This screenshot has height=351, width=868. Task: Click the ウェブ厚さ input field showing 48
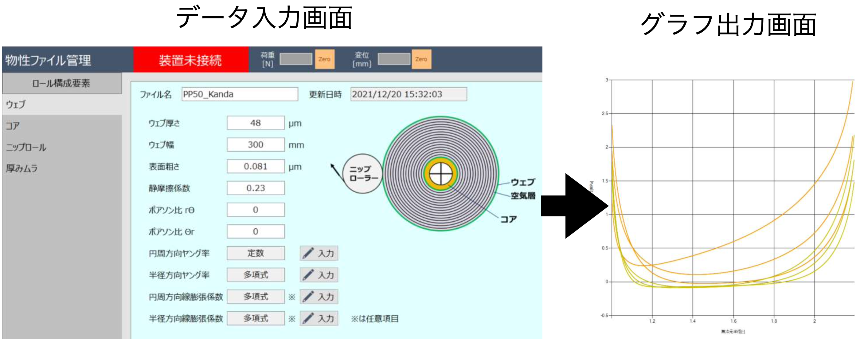pos(256,123)
